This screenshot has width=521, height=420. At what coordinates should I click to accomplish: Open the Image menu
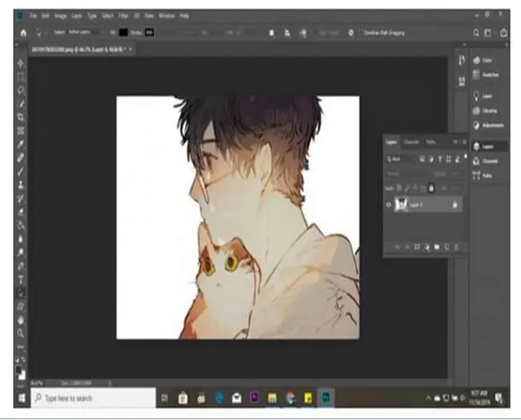(x=60, y=15)
